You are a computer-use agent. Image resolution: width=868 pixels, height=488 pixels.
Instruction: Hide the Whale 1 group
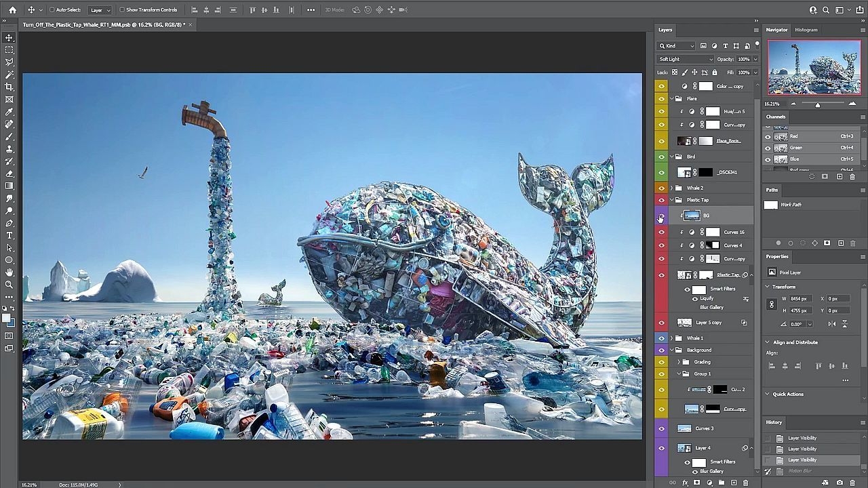pyautogui.click(x=661, y=338)
